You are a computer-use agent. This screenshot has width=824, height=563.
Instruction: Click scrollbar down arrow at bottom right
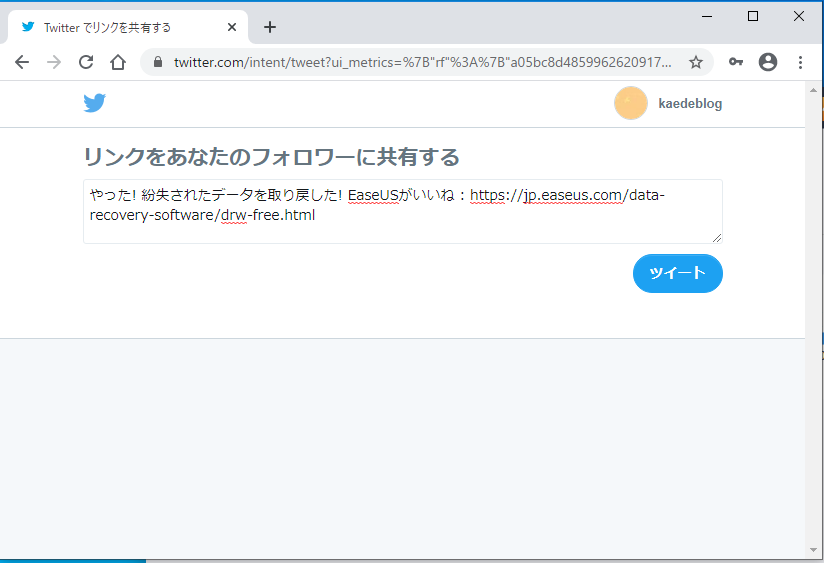814,550
